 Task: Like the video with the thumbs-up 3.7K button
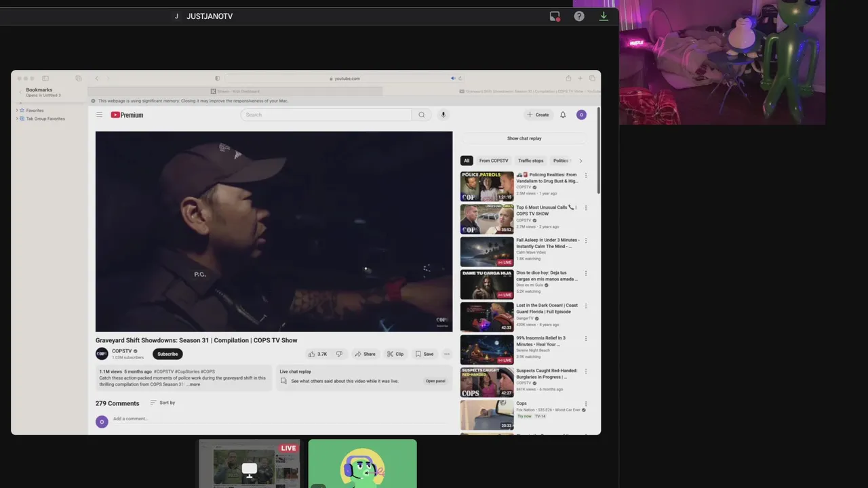click(317, 354)
